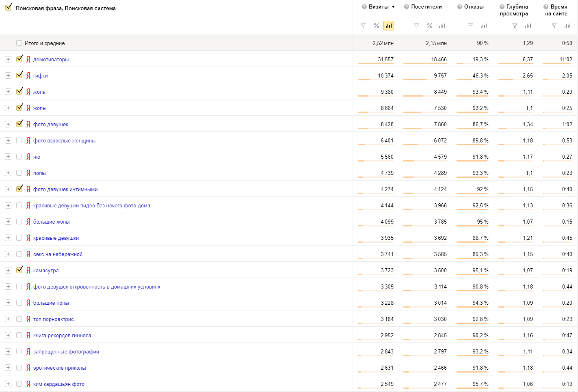Click the filter icon under Визиты column

click(x=363, y=26)
